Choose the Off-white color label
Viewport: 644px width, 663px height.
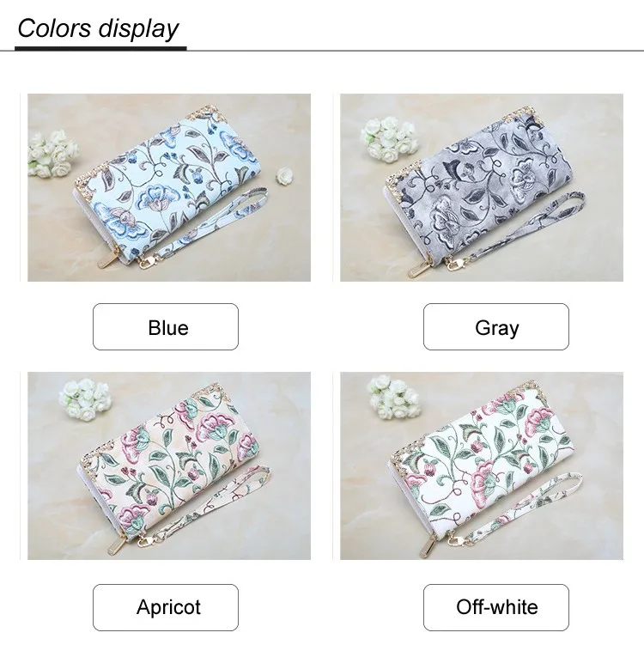496,607
